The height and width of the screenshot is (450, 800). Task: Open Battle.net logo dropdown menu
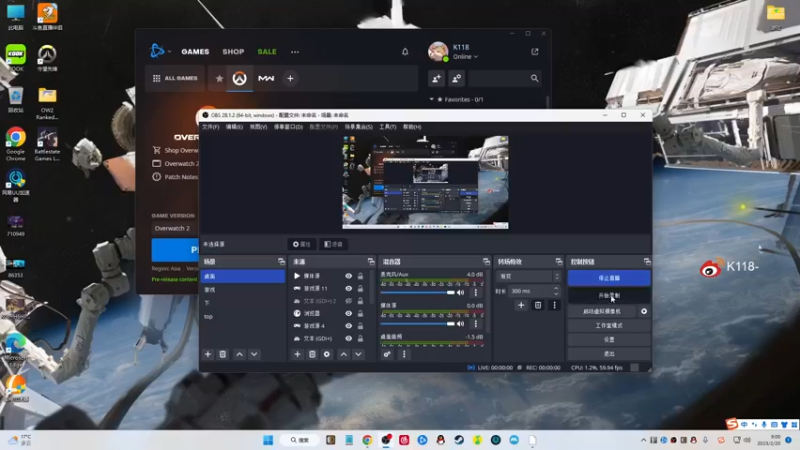click(161, 51)
